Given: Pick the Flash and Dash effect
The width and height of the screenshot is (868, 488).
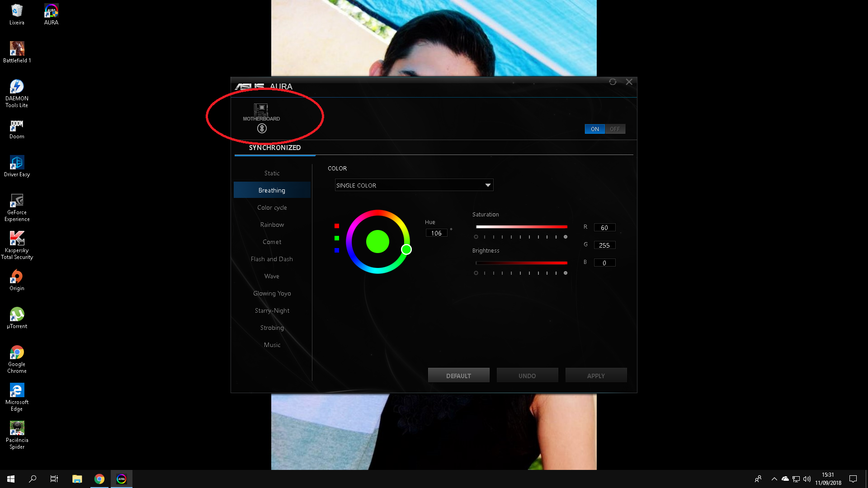Looking at the screenshot, I should tap(272, 259).
